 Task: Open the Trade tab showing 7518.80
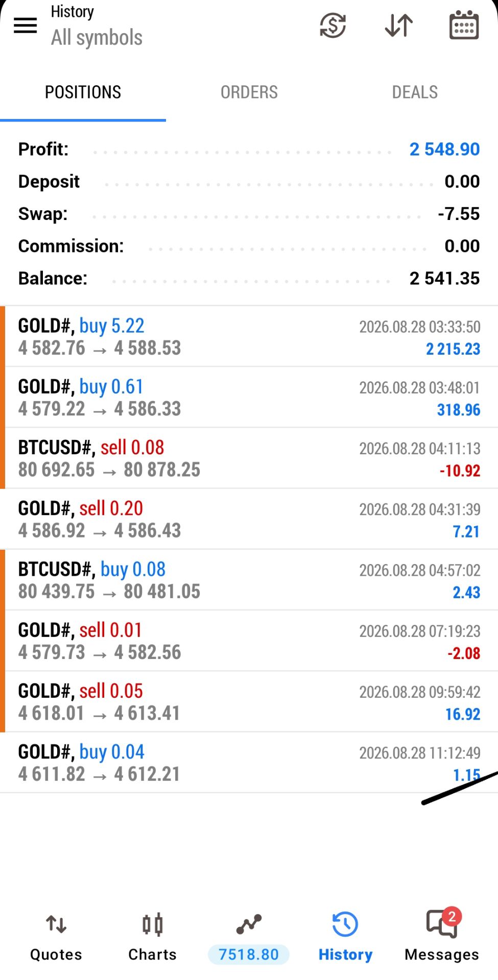click(x=249, y=938)
